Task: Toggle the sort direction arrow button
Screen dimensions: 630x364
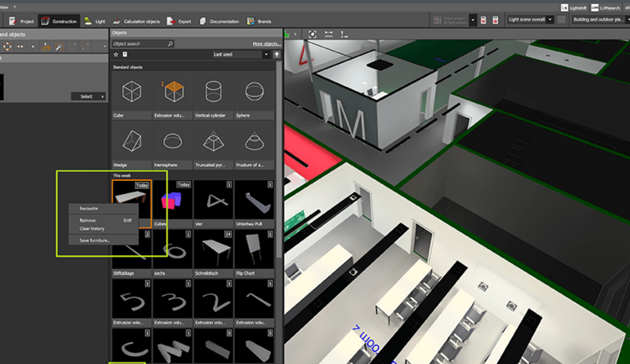Action: tap(277, 54)
